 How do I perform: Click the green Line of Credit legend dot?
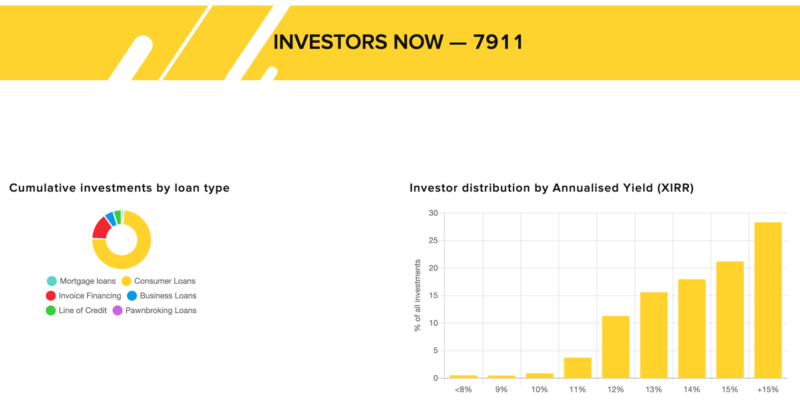[51, 310]
